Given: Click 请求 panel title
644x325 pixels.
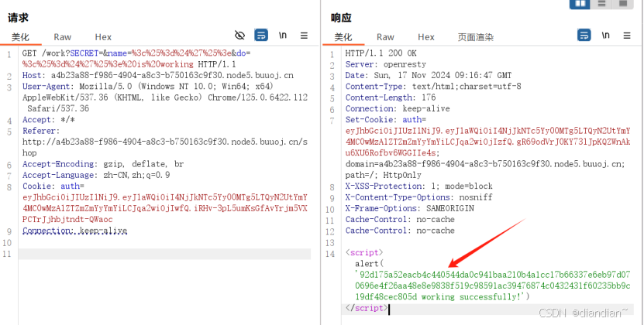Looking at the screenshot, I should click(18, 18).
